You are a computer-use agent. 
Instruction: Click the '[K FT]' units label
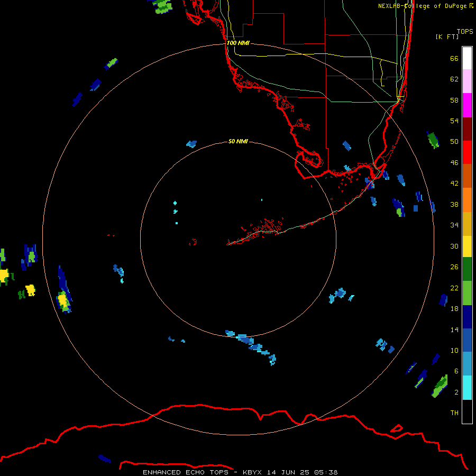pyautogui.click(x=447, y=36)
